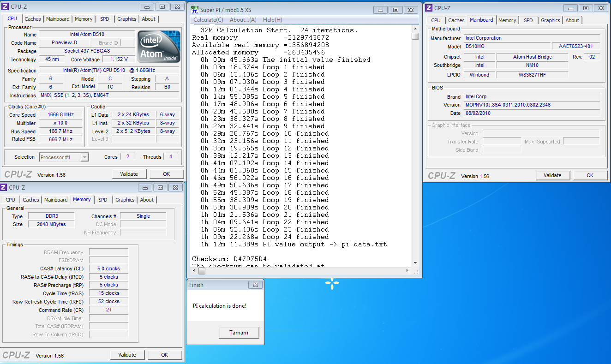Click the Bus Speed value 166.7 MHz

coord(60,131)
